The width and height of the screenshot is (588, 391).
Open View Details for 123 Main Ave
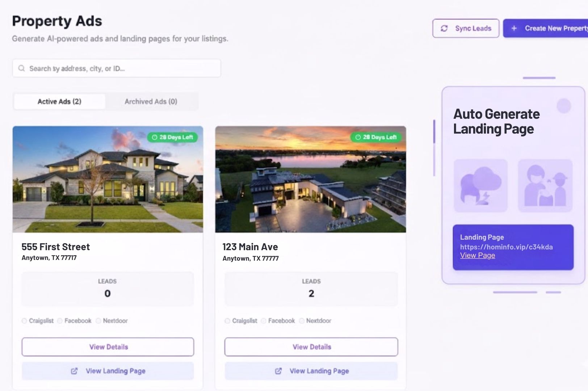point(311,347)
